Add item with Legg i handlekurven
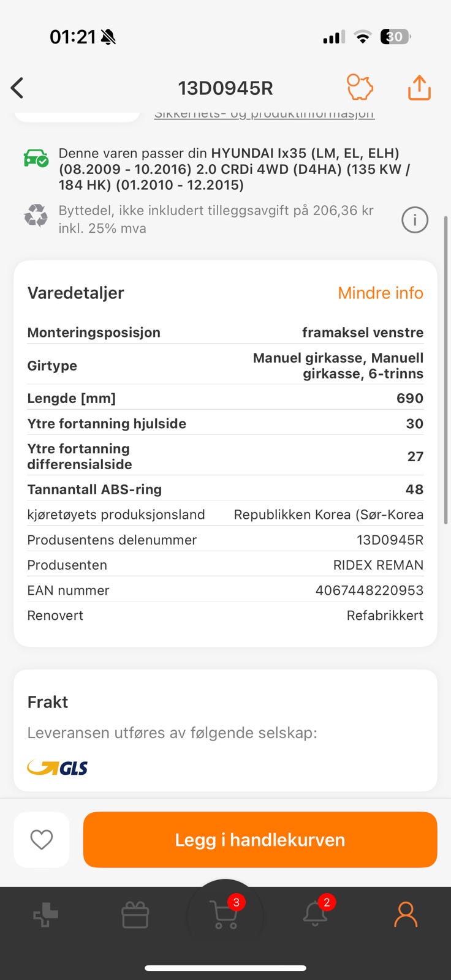This screenshot has width=451, height=980. (x=260, y=840)
